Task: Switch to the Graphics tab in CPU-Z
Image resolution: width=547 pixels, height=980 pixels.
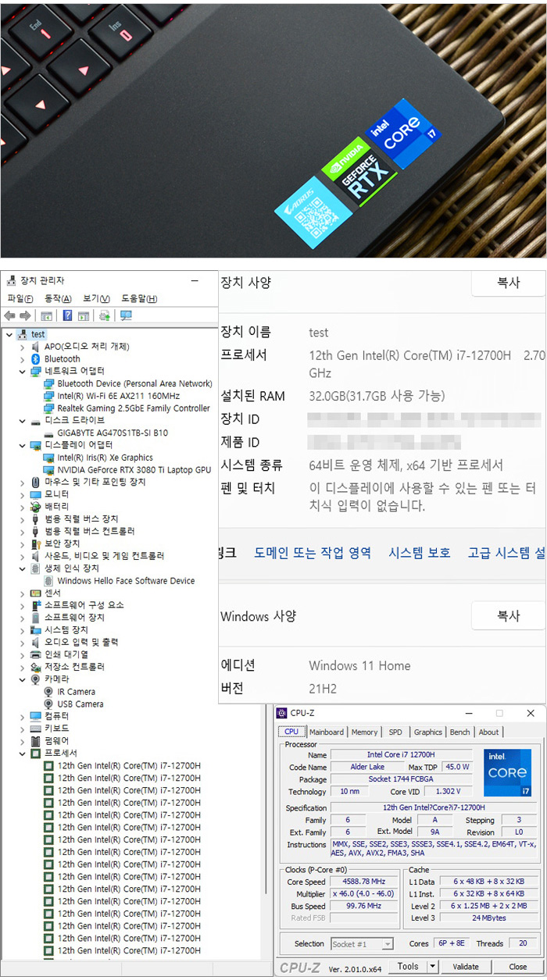Action: 427,732
